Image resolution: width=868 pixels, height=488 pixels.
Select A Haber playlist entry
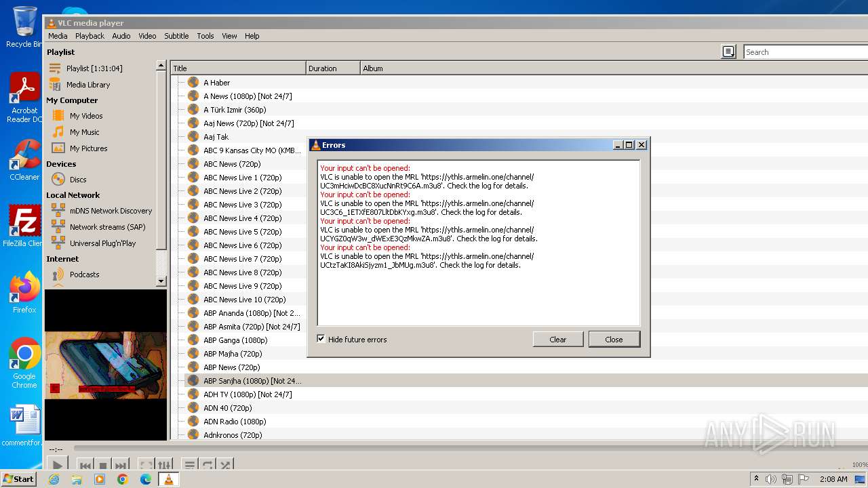pos(216,83)
